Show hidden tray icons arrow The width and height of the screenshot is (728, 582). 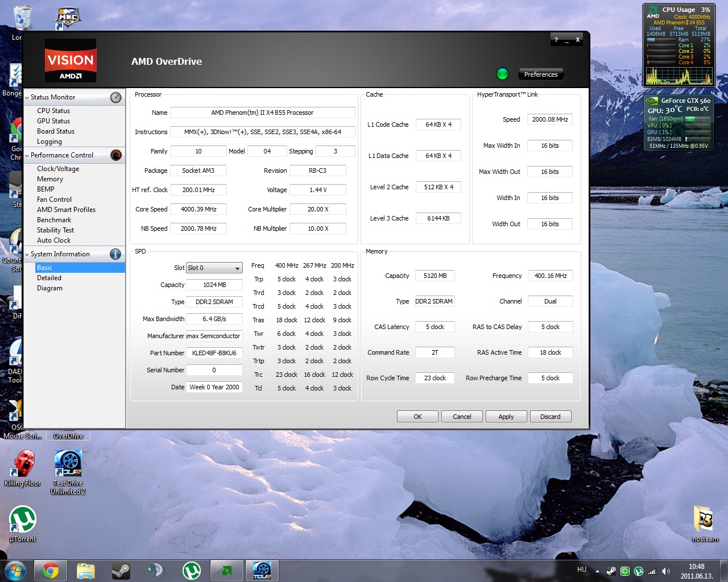(x=597, y=571)
